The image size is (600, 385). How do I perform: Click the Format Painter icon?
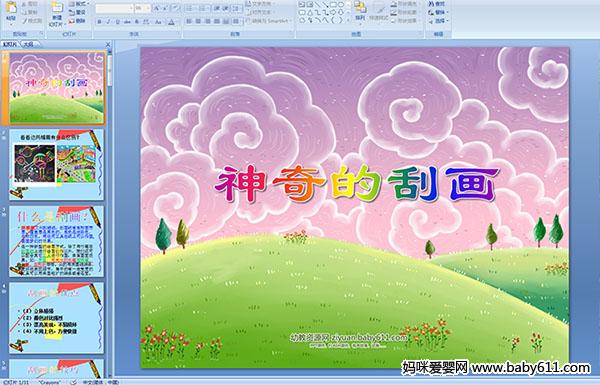click(32, 21)
